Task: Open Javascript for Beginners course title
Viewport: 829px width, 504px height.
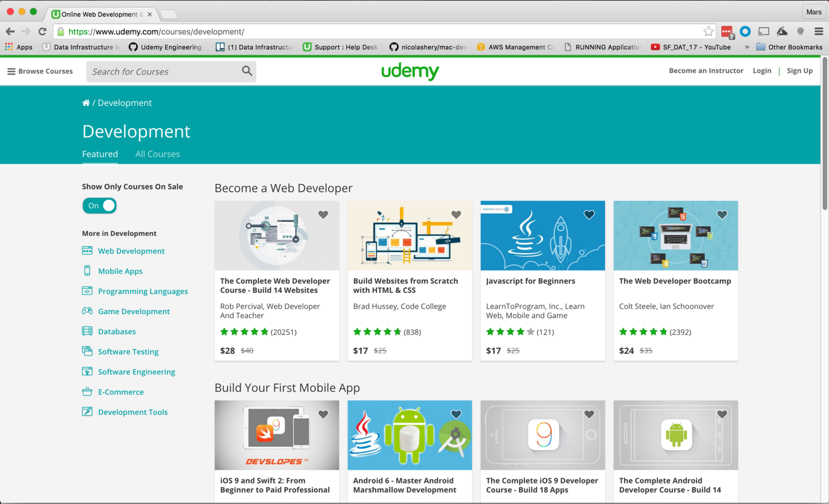Action: pyautogui.click(x=530, y=281)
